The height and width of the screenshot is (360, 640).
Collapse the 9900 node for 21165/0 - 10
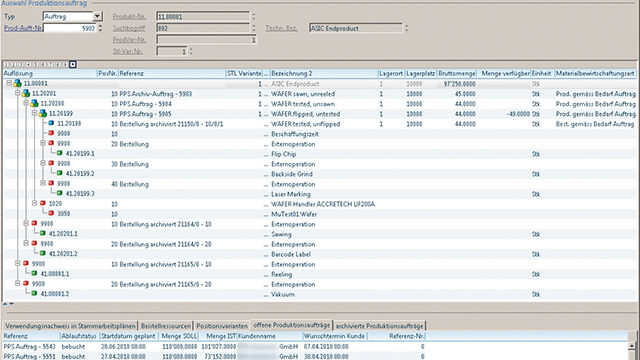click(18, 263)
